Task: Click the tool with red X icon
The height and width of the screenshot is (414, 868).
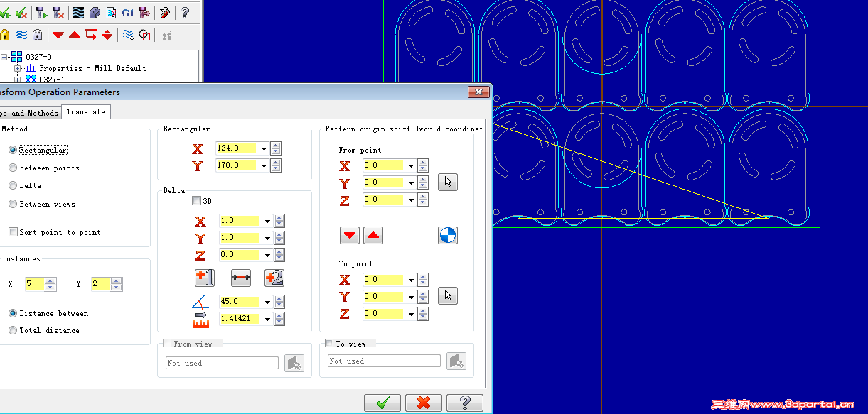Action: pyautogui.click(x=58, y=13)
